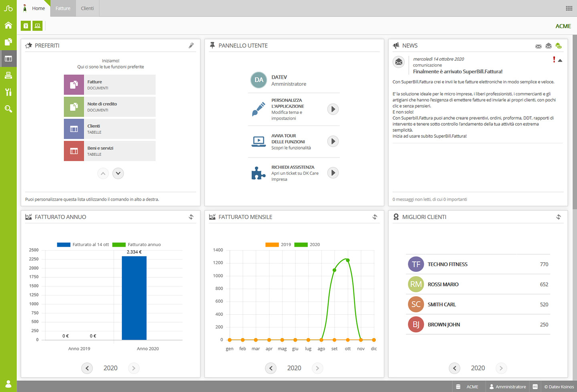Click the DA user avatar
Screen dimensions: 577x392
(259, 80)
